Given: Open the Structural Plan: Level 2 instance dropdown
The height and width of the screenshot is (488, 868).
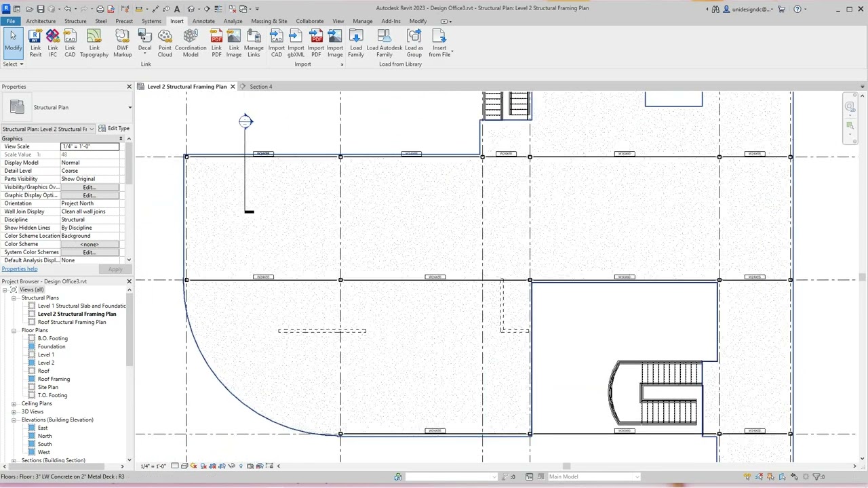Looking at the screenshot, I should 92,129.
